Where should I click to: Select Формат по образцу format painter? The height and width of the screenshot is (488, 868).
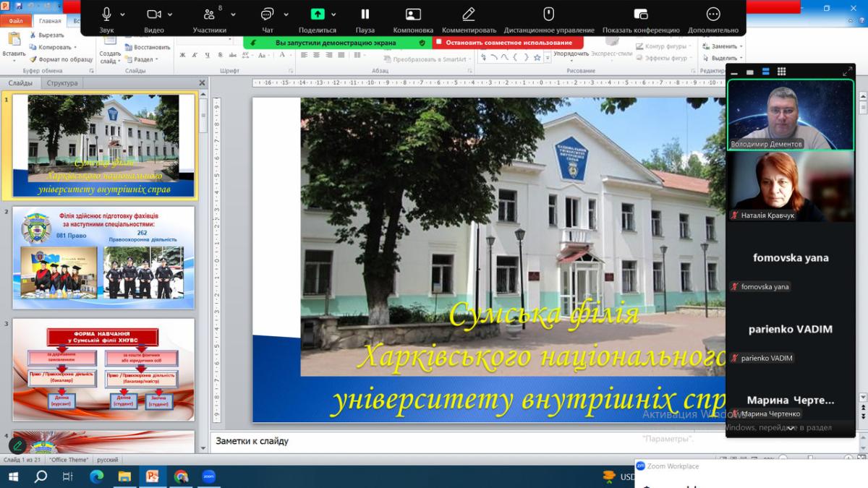(60, 59)
